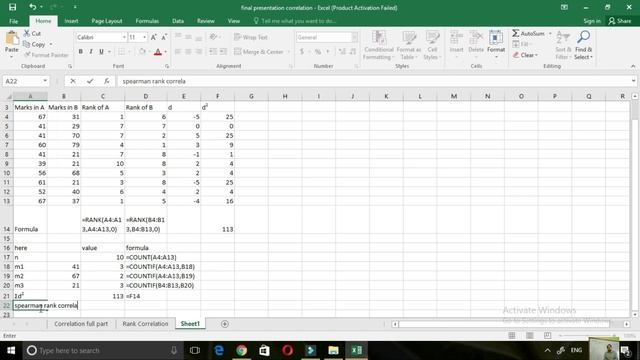The height and width of the screenshot is (360, 640).
Task: Click the Font color red A
Action: pos(158,52)
